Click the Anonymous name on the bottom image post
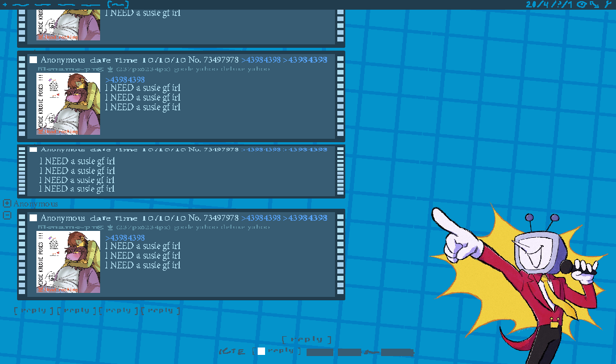The image size is (616, 364). pos(63,218)
